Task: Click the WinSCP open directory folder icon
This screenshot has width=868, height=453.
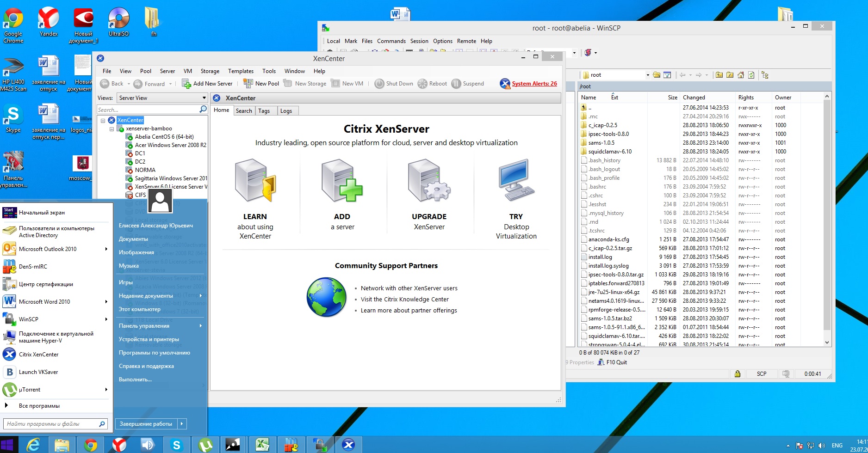Action: point(657,75)
